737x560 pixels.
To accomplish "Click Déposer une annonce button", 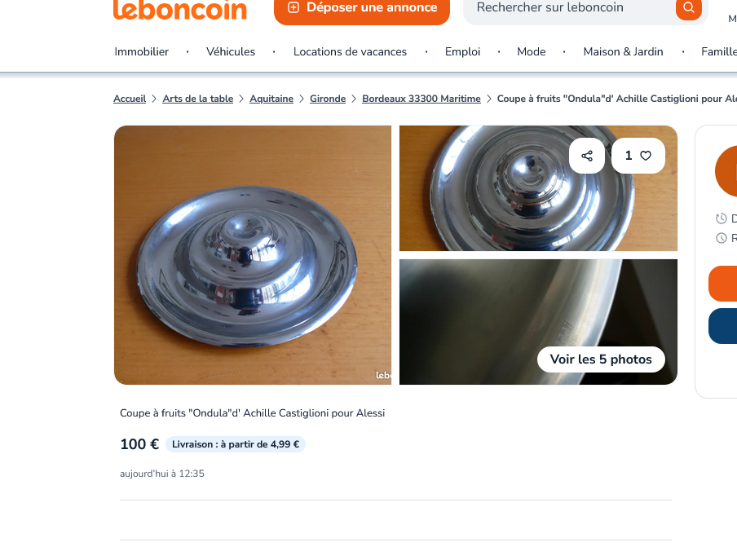I will [362, 10].
